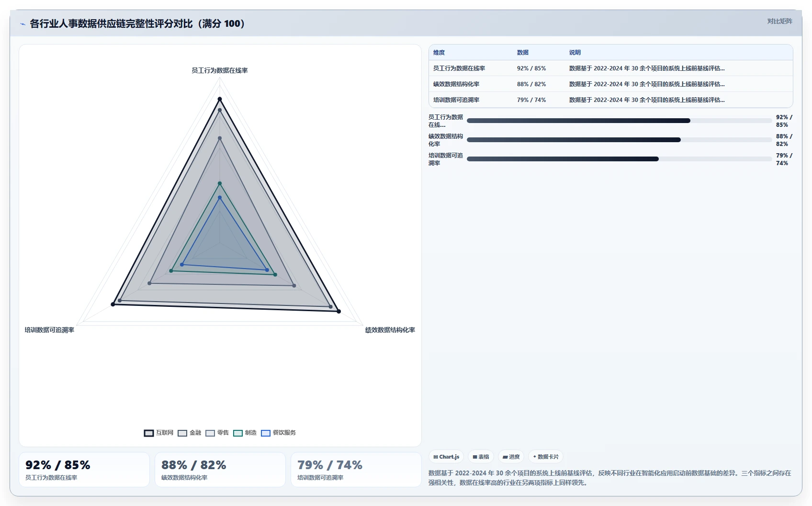This screenshot has height=506, width=812.
Task: Click radar axis label 员工行为数据在线率
Action: coord(220,70)
